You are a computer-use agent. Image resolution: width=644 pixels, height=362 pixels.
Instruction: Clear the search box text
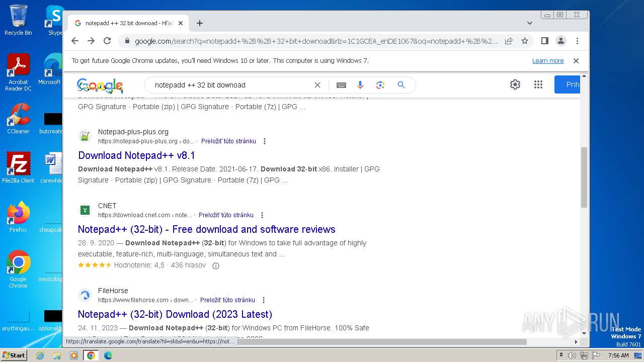click(317, 85)
